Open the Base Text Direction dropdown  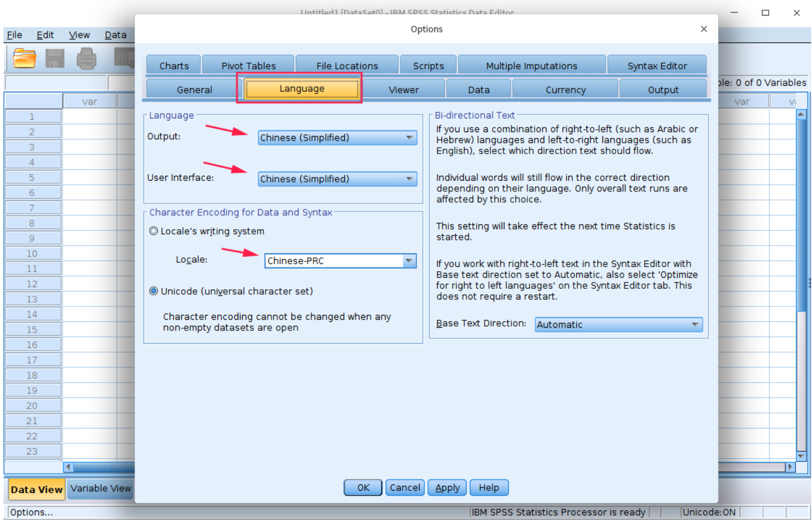tap(618, 325)
